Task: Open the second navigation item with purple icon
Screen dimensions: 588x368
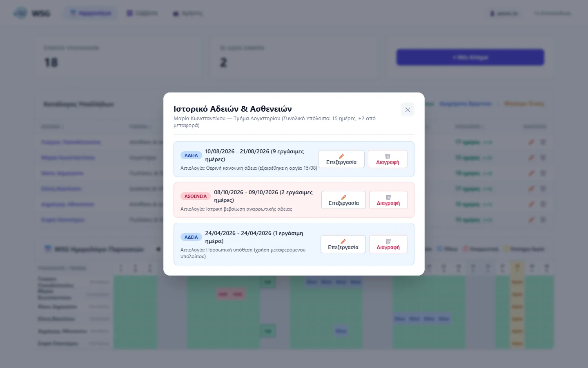Action: tap(142, 13)
